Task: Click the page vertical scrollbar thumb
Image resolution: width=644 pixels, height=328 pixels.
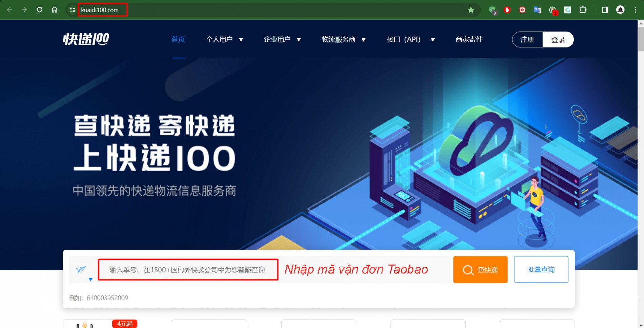Action: 641,39
